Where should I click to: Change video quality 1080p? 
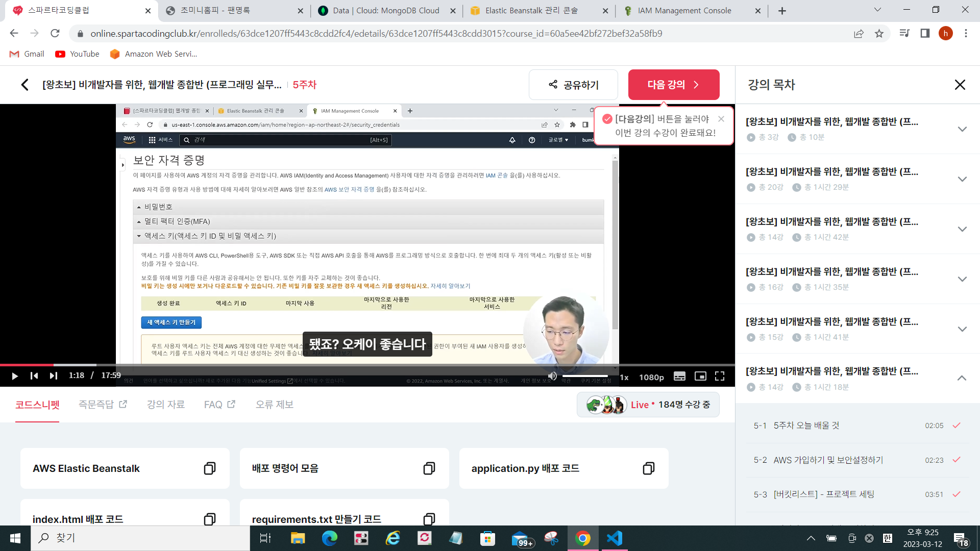click(x=651, y=377)
